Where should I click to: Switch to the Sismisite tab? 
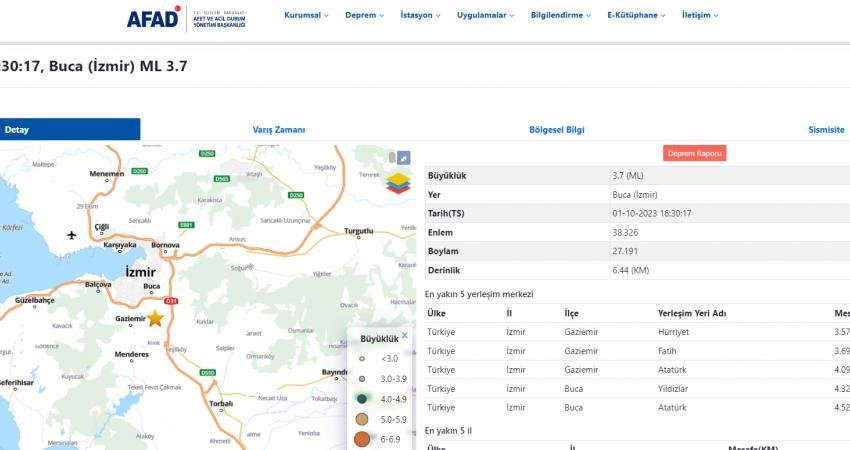(826, 130)
